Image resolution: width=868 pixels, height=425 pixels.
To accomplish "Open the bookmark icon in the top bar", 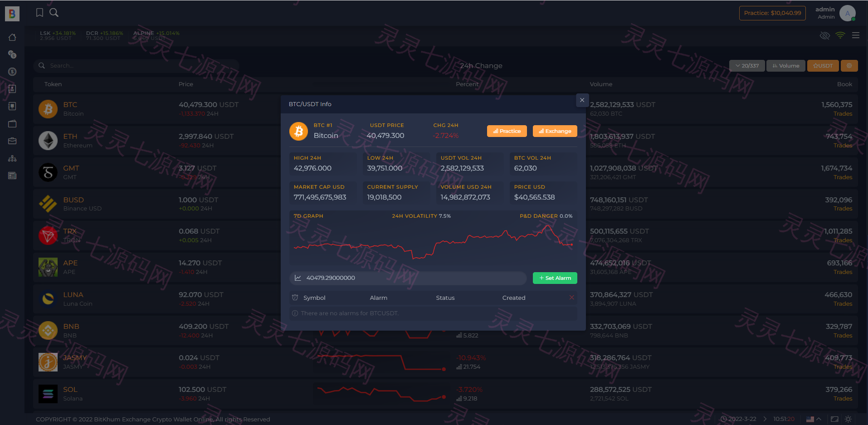I will (x=39, y=13).
